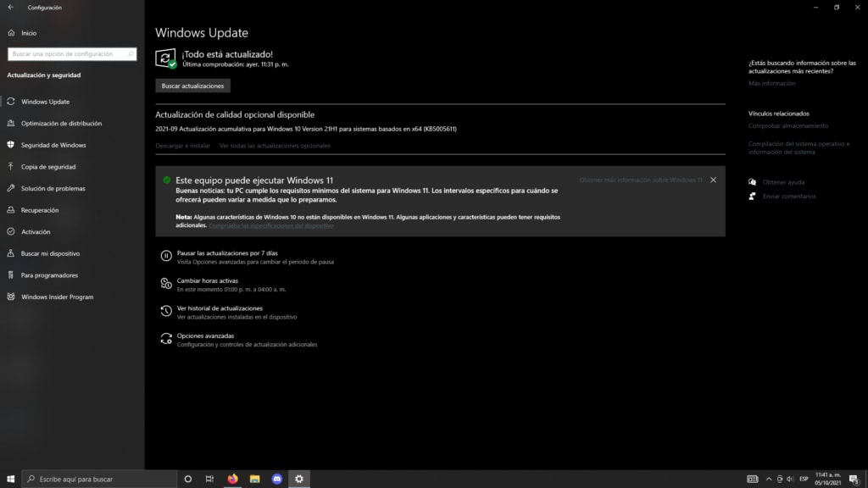The height and width of the screenshot is (488, 868).
Task: Click the settings search input field
Action: [72, 54]
